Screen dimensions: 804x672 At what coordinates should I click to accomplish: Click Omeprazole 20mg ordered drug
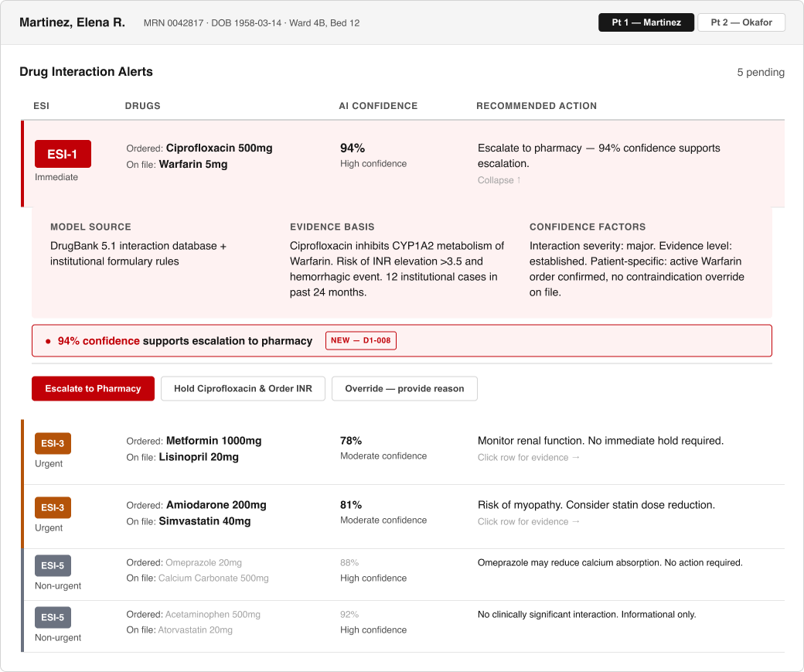coord(203,563)
